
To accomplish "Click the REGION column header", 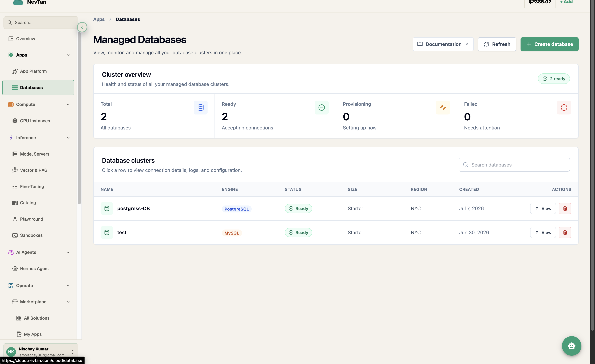I will point(419,189).
